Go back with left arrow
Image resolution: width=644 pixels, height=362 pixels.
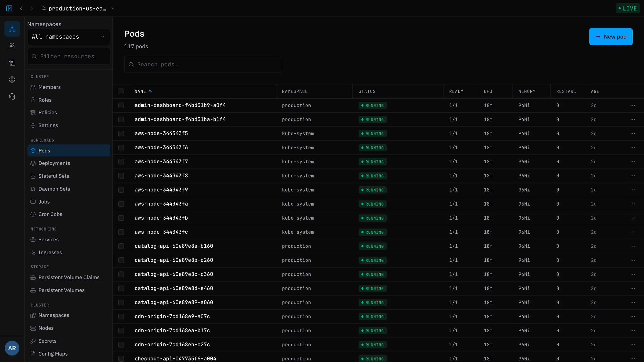21,8
